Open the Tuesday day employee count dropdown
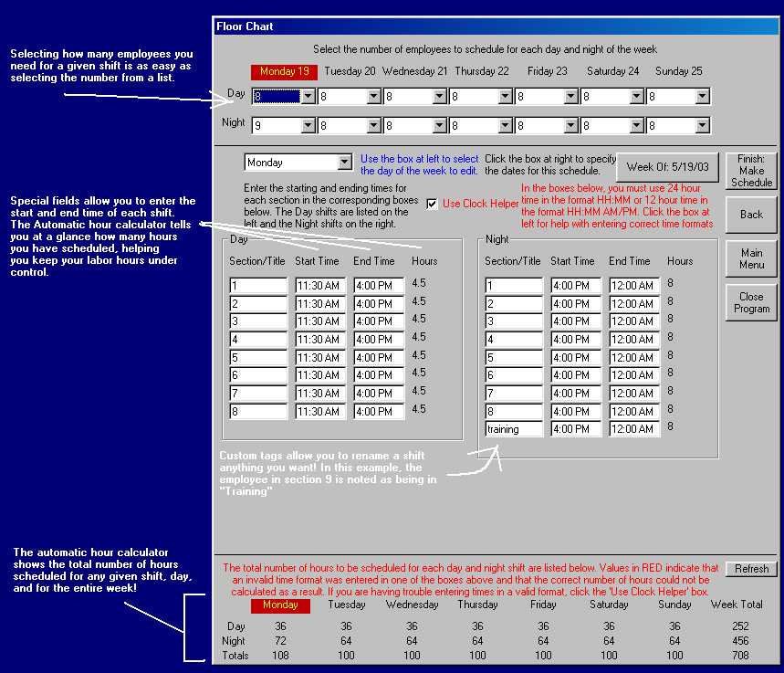The height and width of the screenshot is (673, 784). pyautogui.click(x=373, y=96)
